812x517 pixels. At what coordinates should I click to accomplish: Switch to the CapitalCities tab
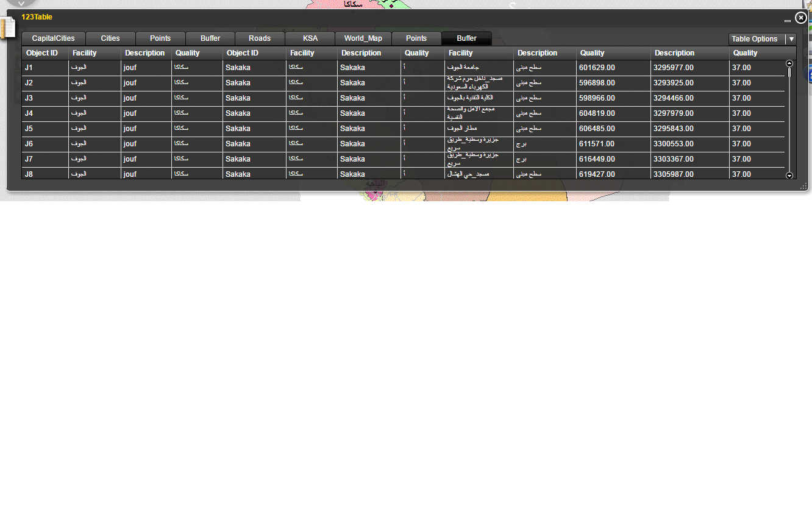click(54, 38)
